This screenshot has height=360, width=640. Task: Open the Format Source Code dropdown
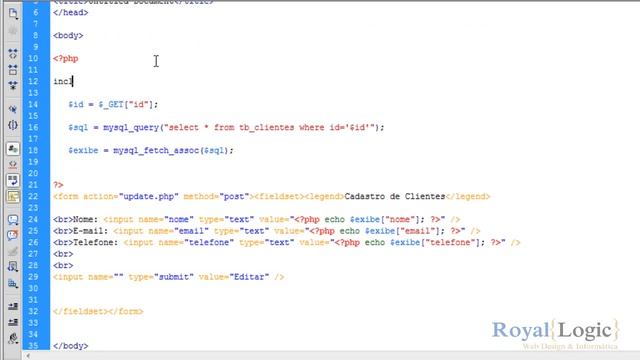[x=13, y=338]
